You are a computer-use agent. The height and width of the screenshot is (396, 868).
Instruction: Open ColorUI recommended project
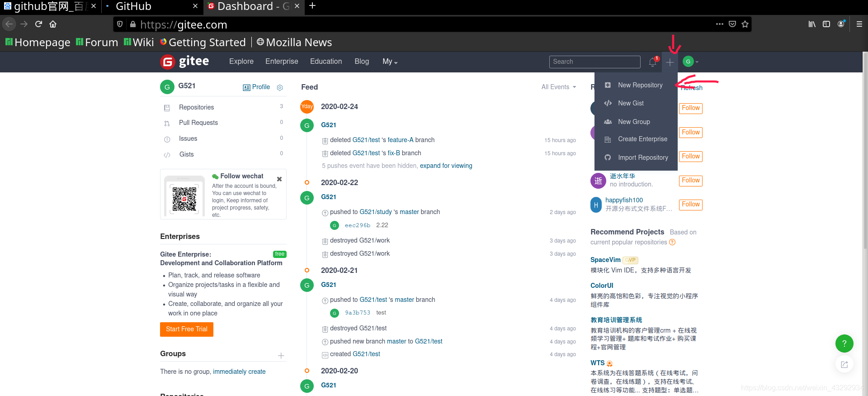click(602, 286)
